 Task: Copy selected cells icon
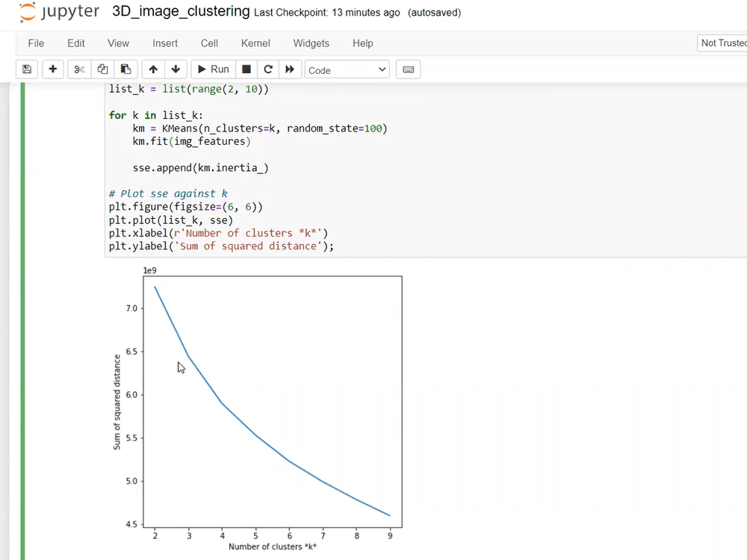[x=103, y=69]
